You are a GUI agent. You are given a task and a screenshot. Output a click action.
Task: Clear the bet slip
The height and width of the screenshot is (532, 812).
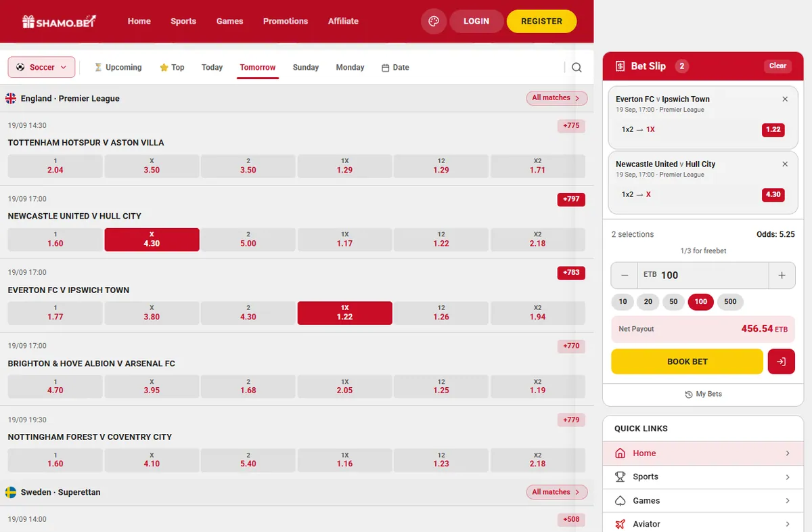(x=778, y=66)
